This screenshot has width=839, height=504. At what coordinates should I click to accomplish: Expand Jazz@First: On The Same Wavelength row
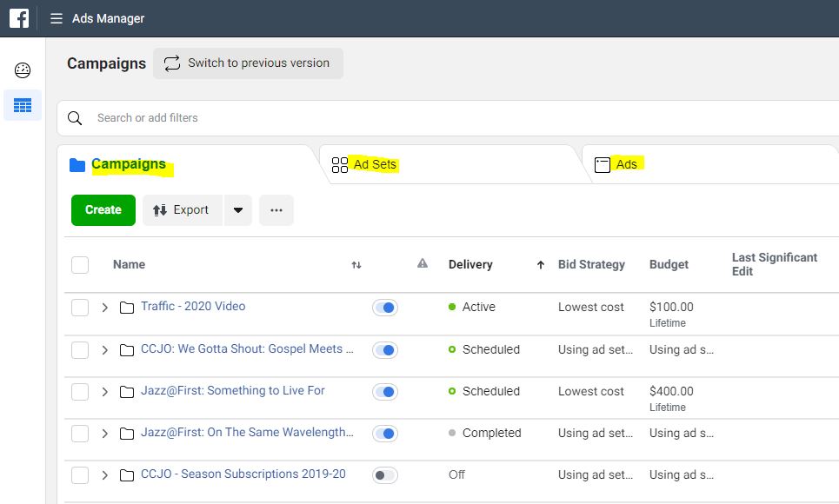[105, 434]
